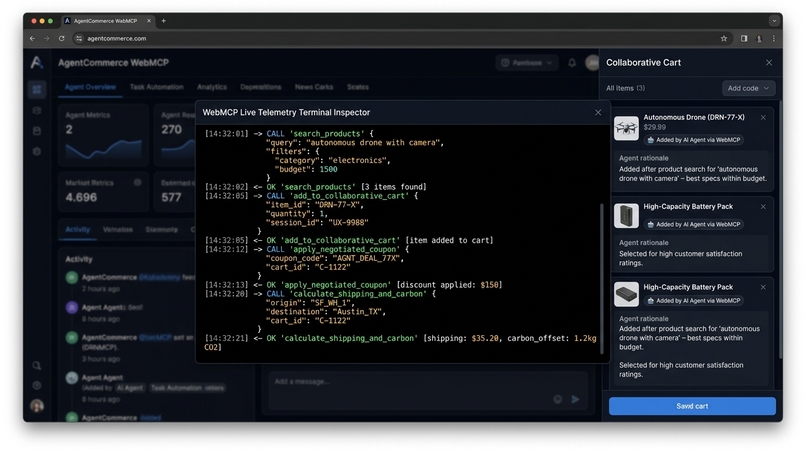
Task: Click the browser back arrow
Action: (x=32, y=39)
